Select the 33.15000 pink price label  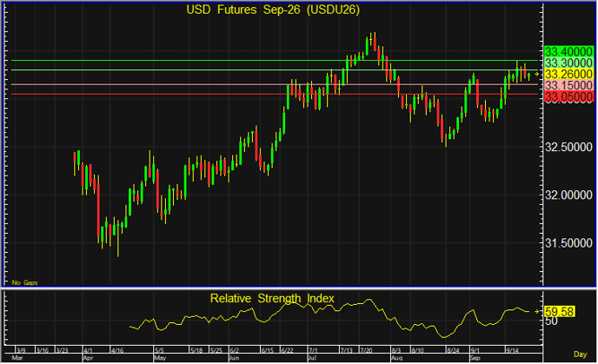pos(568,85)
